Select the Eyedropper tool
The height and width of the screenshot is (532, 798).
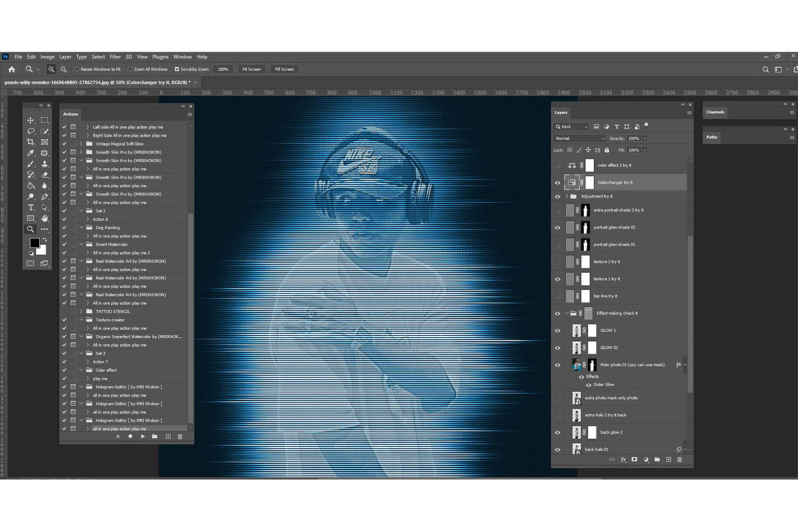31,153
